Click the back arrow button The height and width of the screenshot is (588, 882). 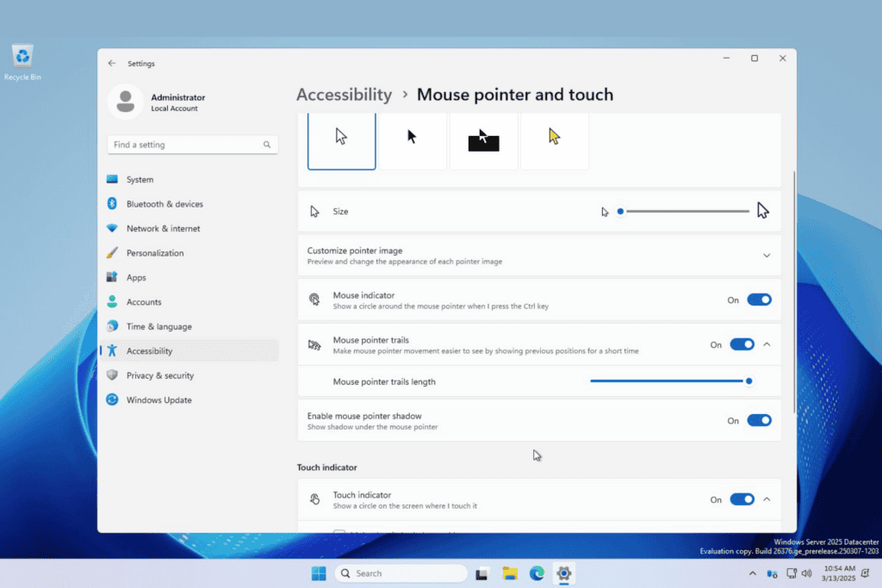click(x=112, y=63)
